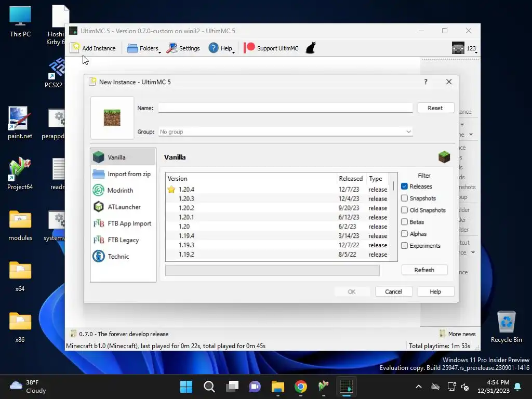Open the taskbar chat (Teams) icon
This screenshot has height=399, width=532.
point(255,387)
